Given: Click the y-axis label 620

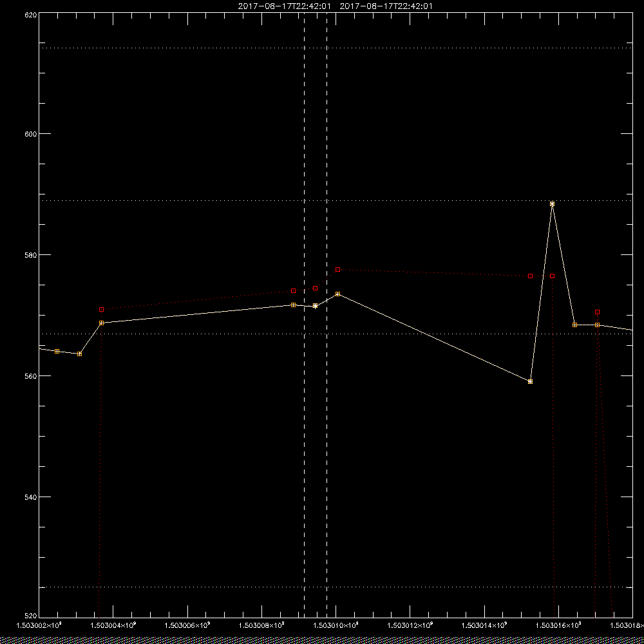Looking at the screenshot, I should 31,14.
